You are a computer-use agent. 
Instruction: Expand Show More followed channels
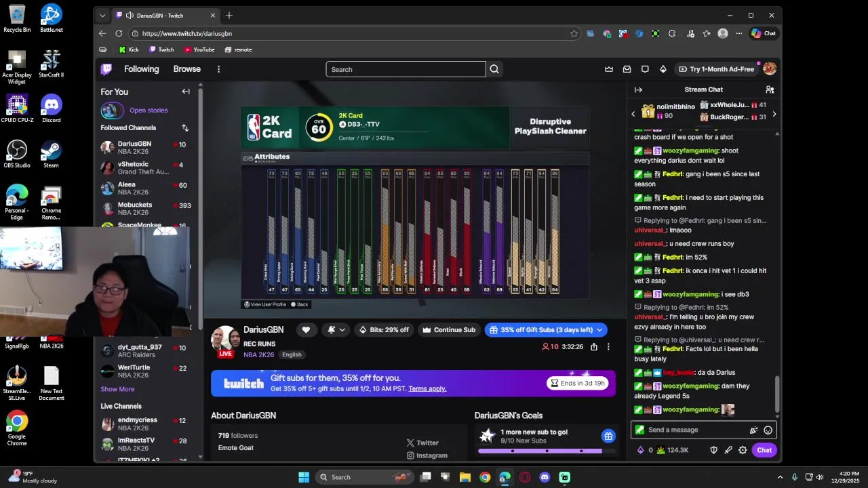(117, 389)
